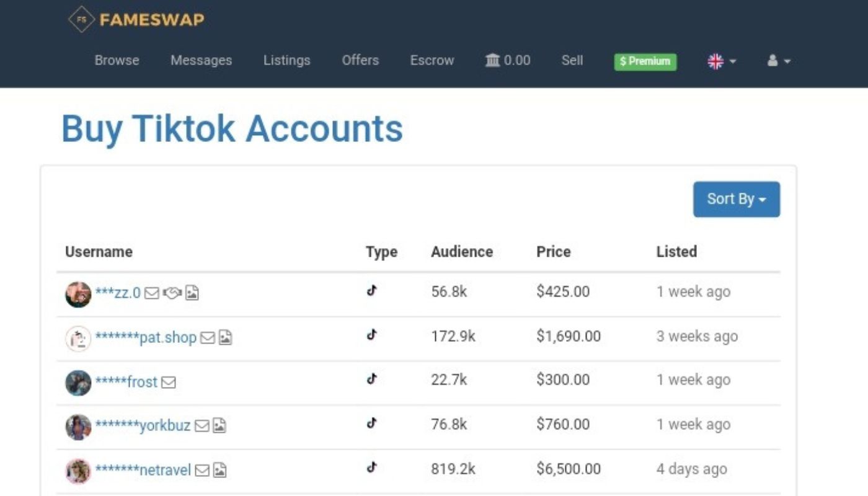Click the image icon beside yorkbuz
Image resolution: width=868 pixels, height=496 pixels.
(x=219, y=427)
